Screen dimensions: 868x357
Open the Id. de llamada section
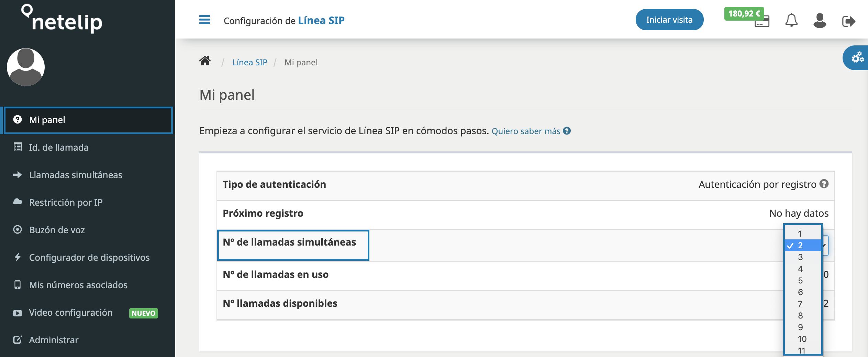pos(58,147)
